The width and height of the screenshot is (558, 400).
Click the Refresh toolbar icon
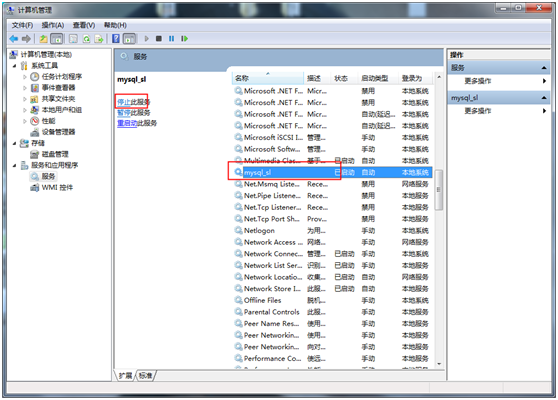click(86, 39)
